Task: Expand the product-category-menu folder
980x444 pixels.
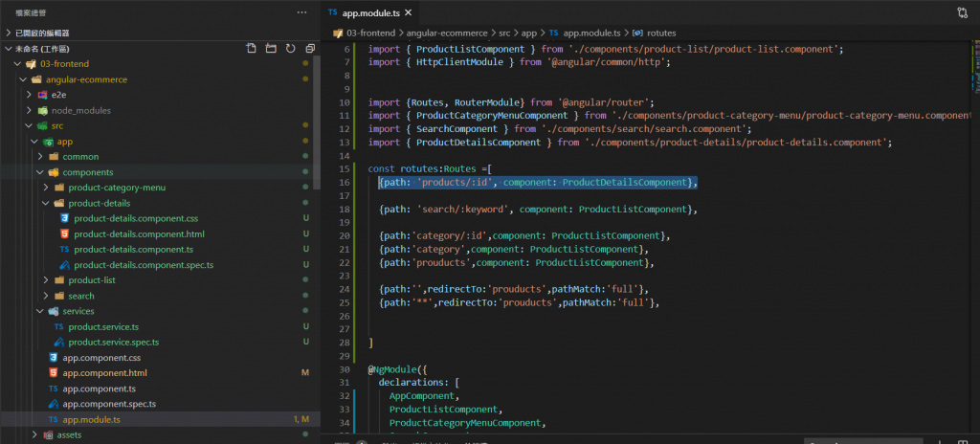Action: 117,188
